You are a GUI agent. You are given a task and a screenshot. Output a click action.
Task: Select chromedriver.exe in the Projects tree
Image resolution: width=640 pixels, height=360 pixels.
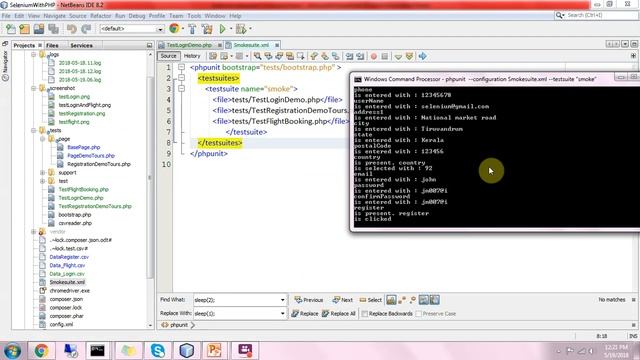69,291
